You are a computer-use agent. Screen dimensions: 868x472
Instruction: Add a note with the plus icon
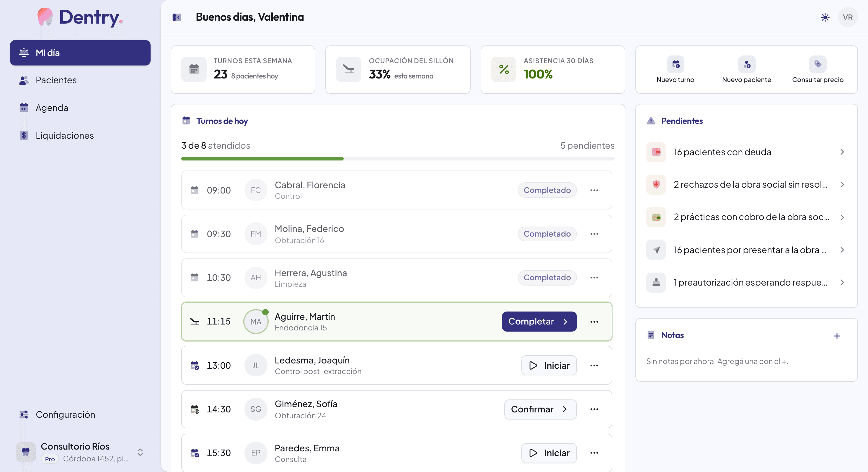[x=837, y=336]
